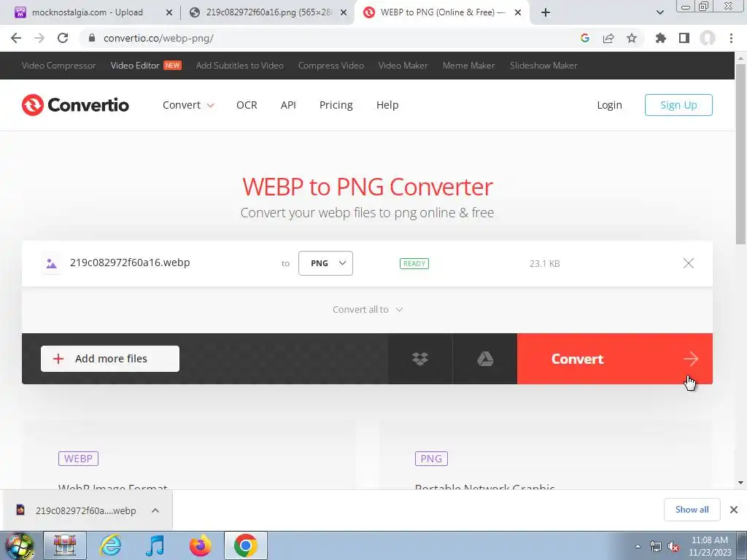Open Meme Maker link
Image resolution: width=747 pixels, height=560 pixels.
point(469,66)
